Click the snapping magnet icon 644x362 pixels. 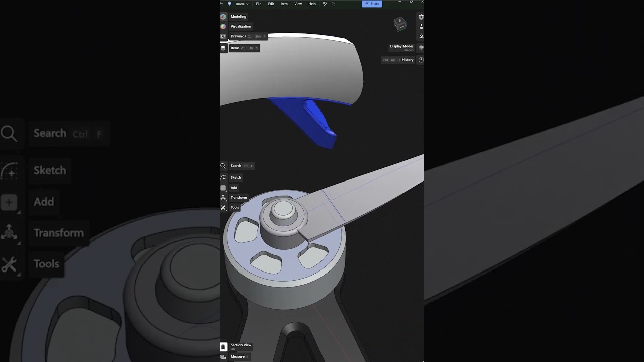[x=421, y=17]
